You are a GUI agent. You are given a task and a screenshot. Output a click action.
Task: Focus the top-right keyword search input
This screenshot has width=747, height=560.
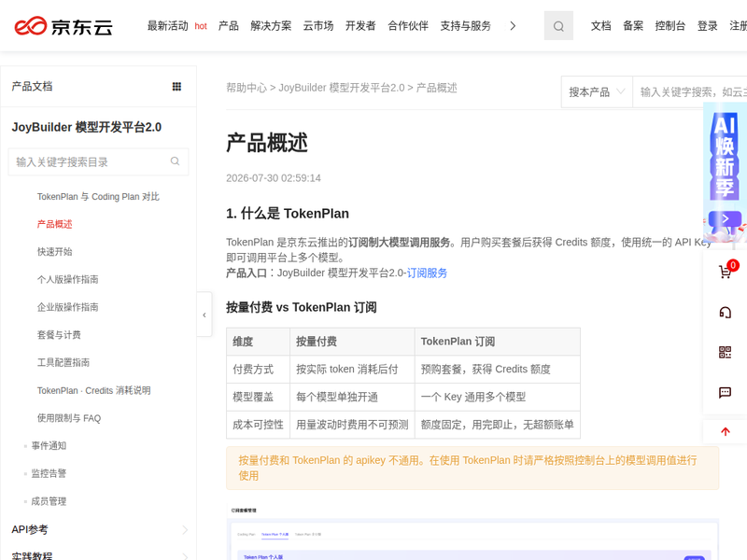690,91
